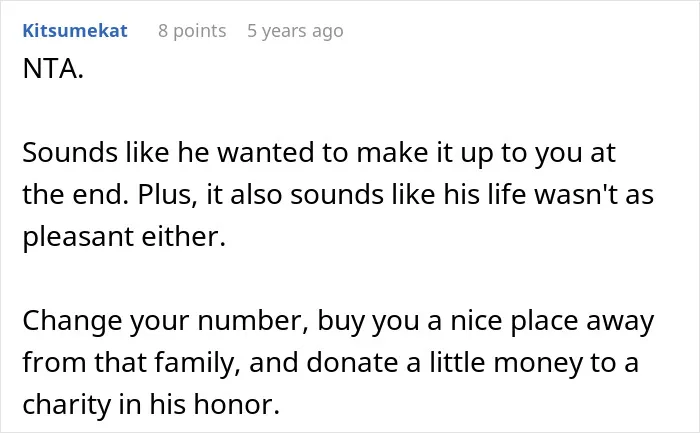Click the 8 points score label
Image resolution: width=700 pixels, height=433 pixels.
(192, 31)
